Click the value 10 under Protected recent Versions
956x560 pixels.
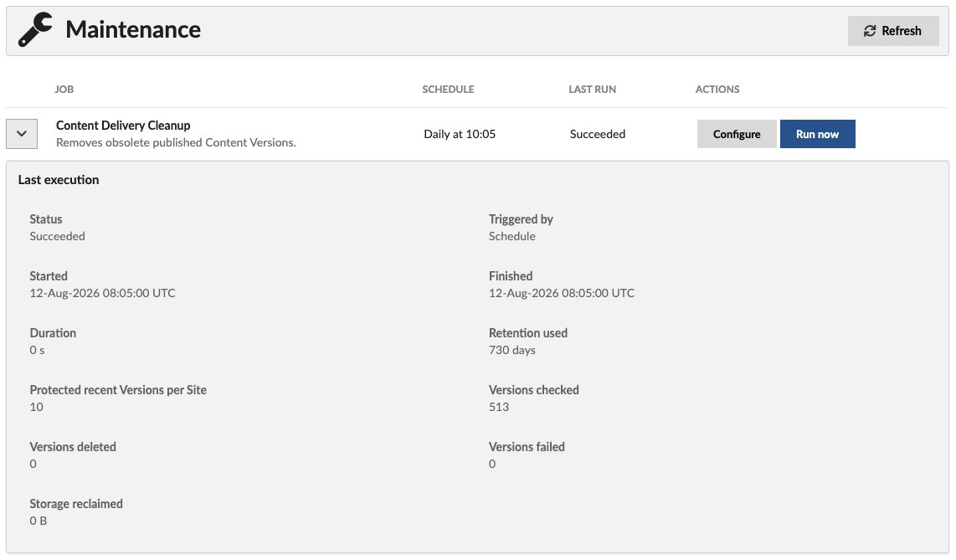pos(37,407)
